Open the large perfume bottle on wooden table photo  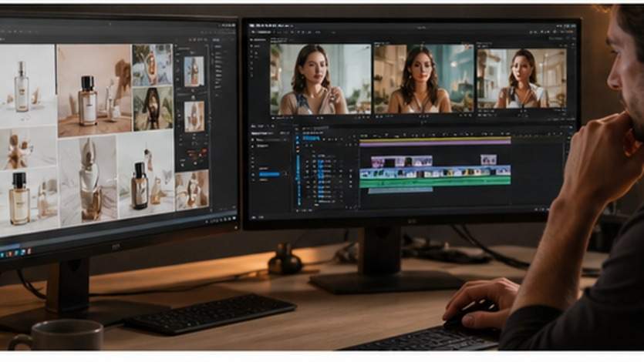(94, 90)
